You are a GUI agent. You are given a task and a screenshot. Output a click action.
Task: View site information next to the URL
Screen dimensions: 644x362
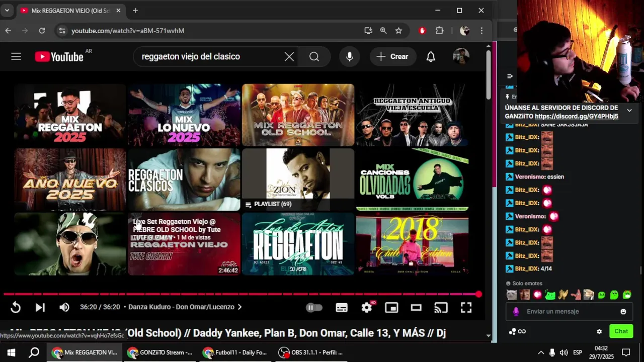pyautogui.click(x=61, y=31)
